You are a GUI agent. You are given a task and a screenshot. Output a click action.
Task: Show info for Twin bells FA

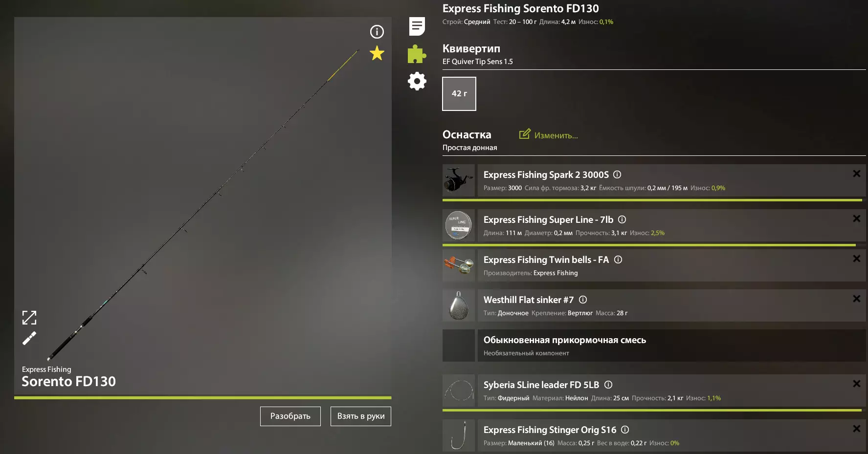coord(618,259)
